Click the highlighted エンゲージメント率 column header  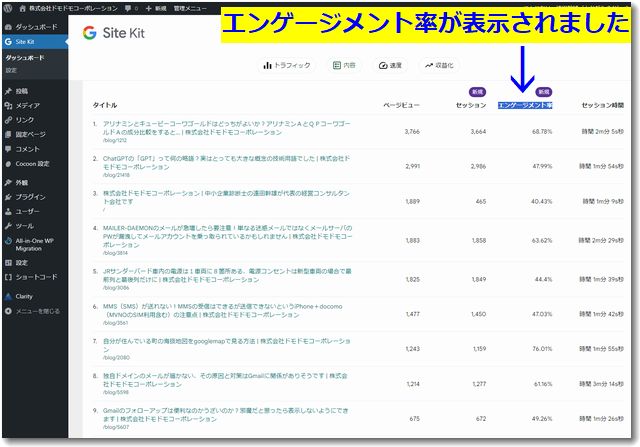[x=525, y=105]
